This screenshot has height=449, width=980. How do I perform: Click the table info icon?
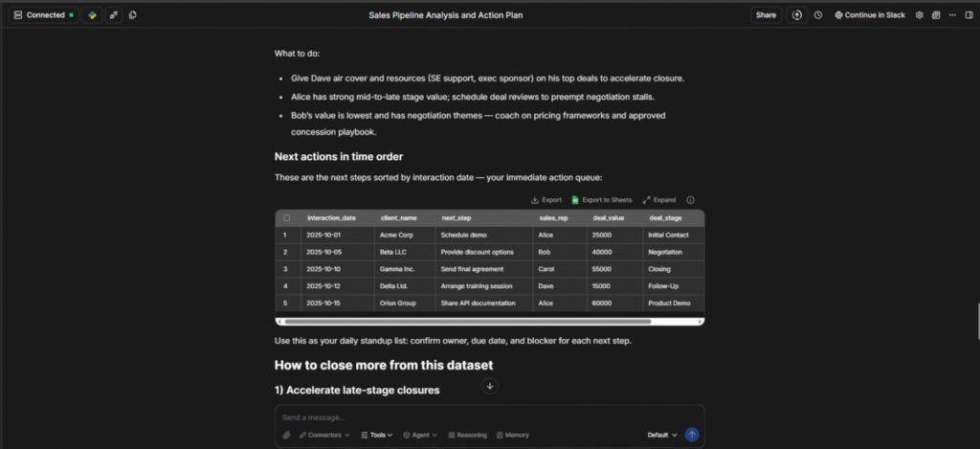tap(690, 200)
